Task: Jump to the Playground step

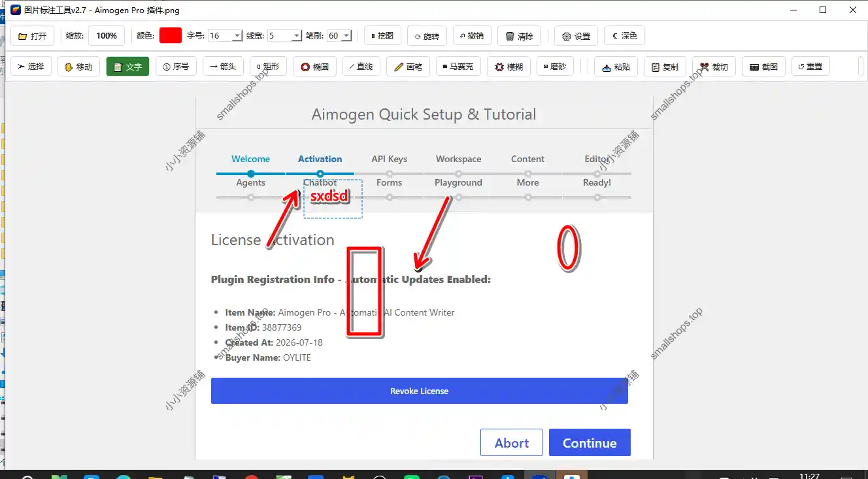Action: [x=458, y=182]
